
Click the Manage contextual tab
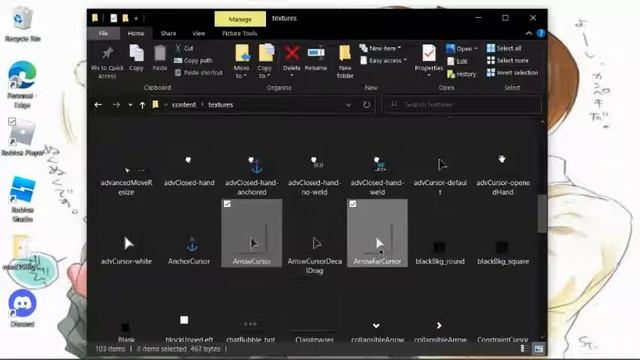pyautogui.click(x=240, y=19)
